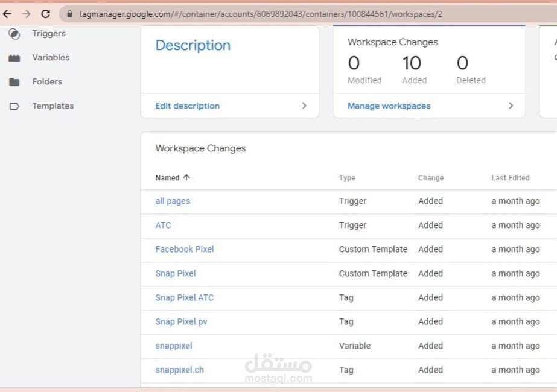Open the Facebook Pixel custom template
The height and width of the screenshot is (392, 557).
tap(185, 249)
